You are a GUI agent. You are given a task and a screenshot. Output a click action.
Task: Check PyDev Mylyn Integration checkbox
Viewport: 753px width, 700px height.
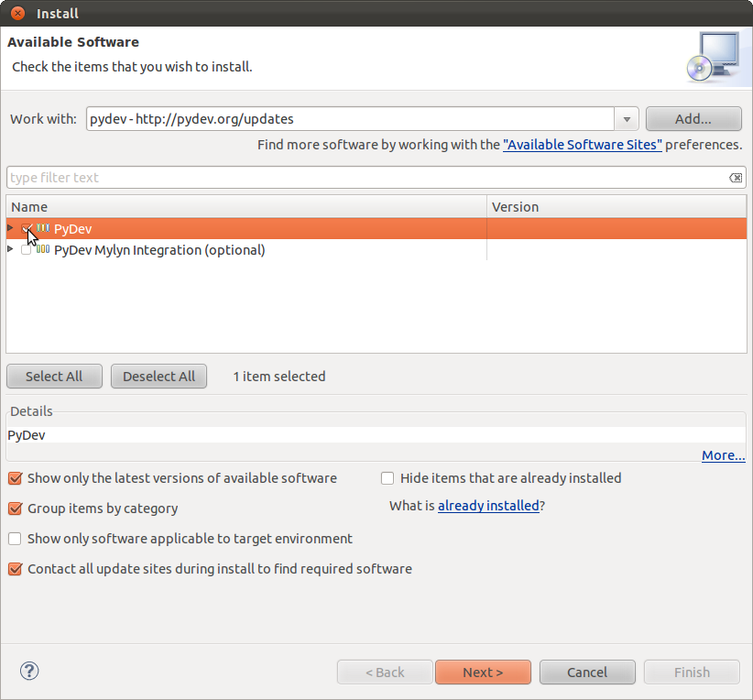pos(26,250)
